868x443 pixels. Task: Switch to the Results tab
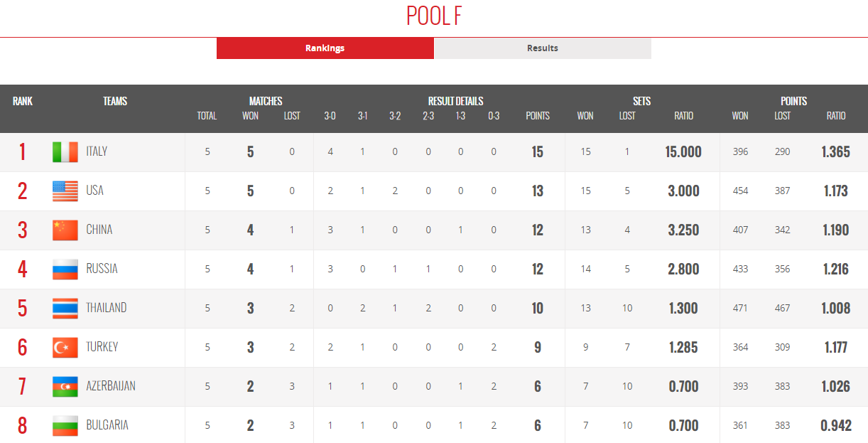coord(543,48)
